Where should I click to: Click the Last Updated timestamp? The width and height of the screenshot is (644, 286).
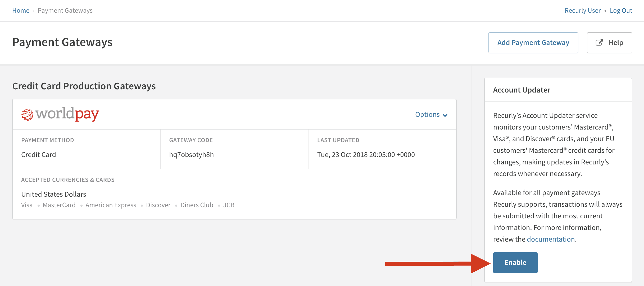366,155
